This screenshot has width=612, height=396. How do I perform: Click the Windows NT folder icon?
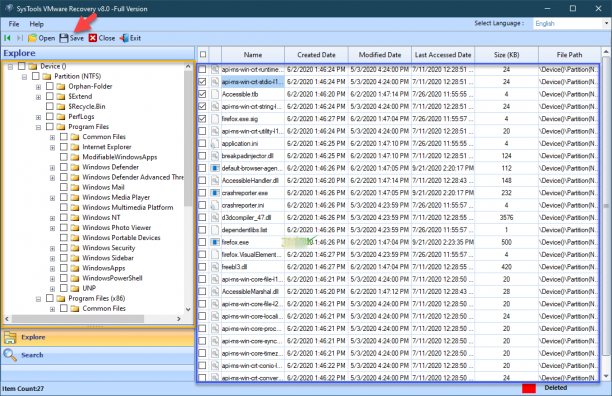[75, 218]
